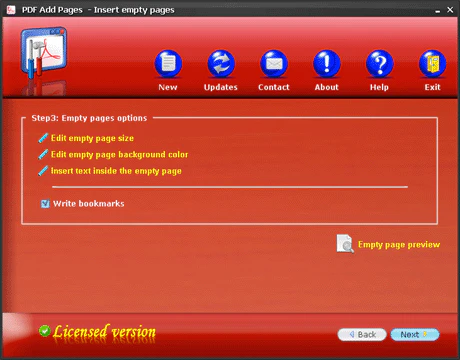460x360 pixels.
Task: Minimize the PDF Add Pages window
Action: (x=437, y=10)
